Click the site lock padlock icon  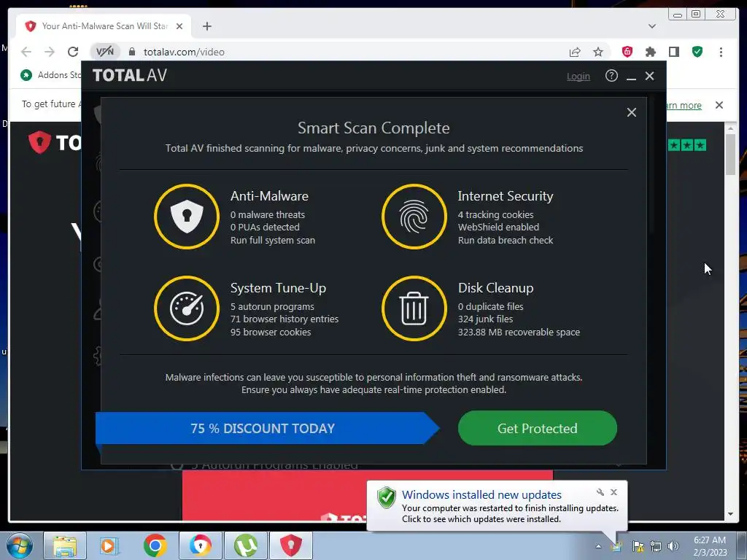(132, 52)
